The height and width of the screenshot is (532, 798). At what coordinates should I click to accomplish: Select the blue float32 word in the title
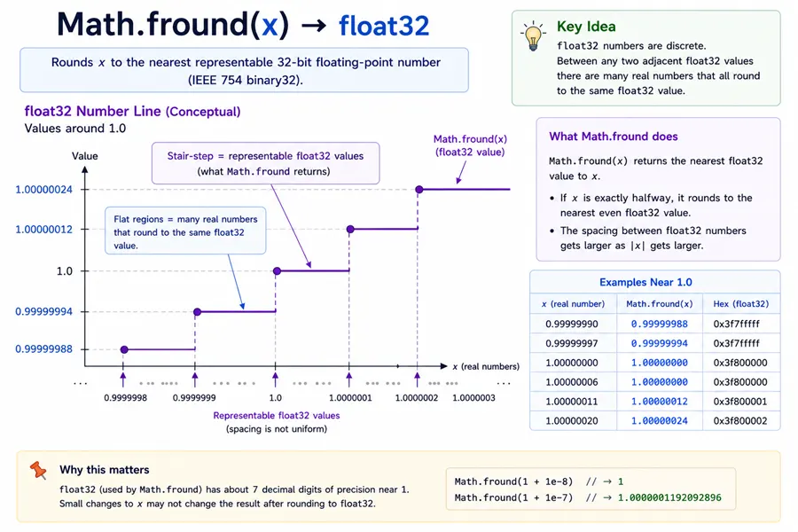pos(384,26)
